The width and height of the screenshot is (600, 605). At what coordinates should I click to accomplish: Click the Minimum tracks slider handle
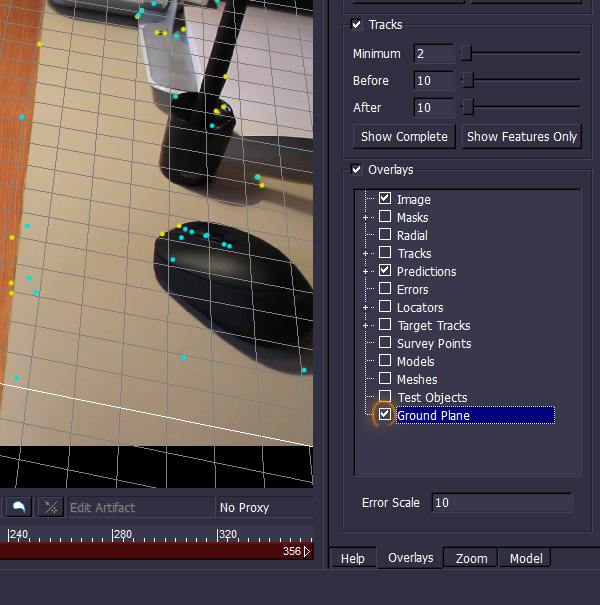466,53
